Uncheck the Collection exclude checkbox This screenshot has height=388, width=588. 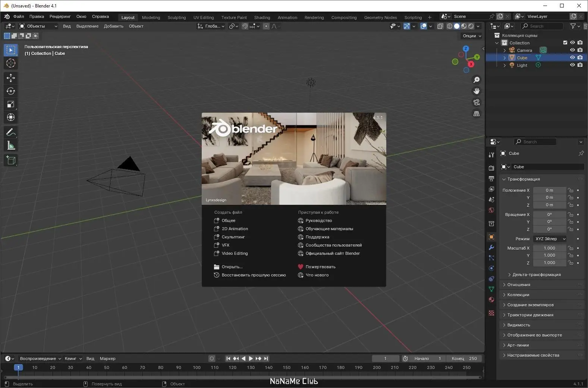[565, 43]
